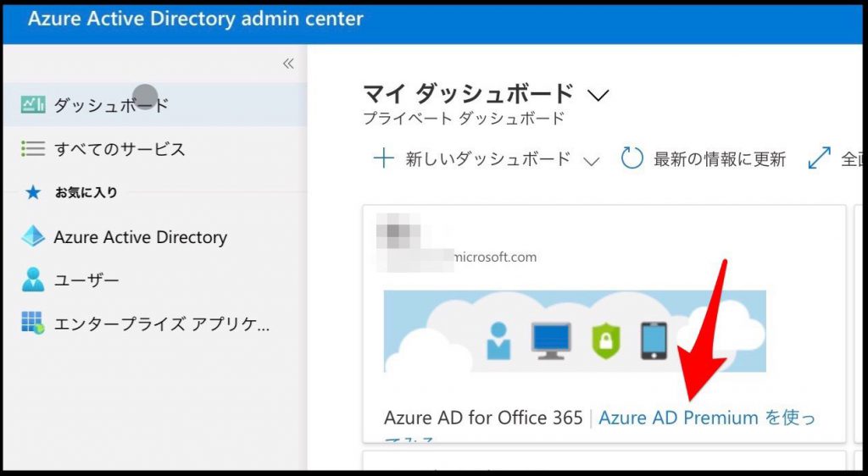
Task: Click the Azure Active Directory admin center title
Action: (x=196, y=19)
